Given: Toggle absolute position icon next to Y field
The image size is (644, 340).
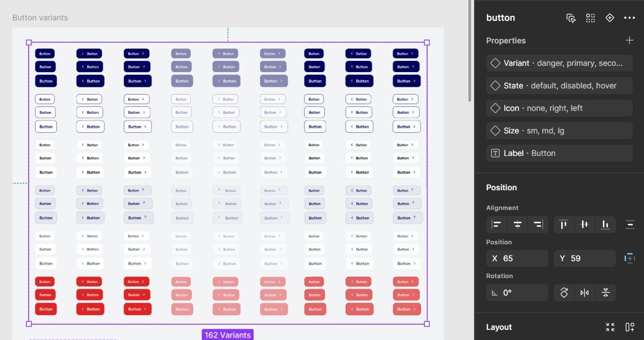Looking at the screenshot, I should pos(629,258).
